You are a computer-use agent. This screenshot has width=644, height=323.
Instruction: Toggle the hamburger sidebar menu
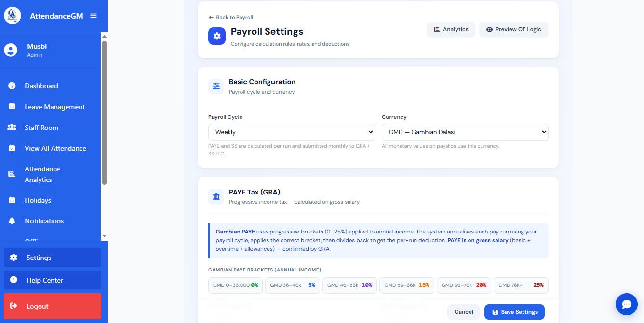(x=94, y=15)
